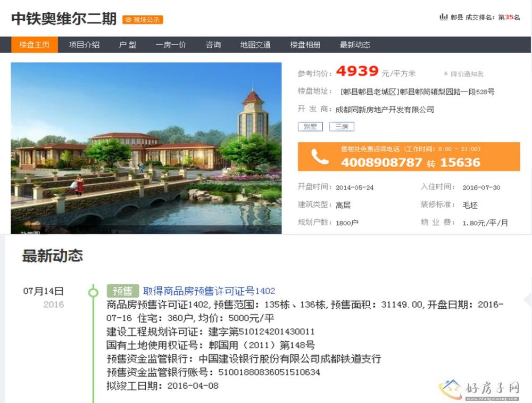Viewport: 532px width, 403px height.
Task: Click the green timeline circle for 07月14日
Action: coord(93,291)
